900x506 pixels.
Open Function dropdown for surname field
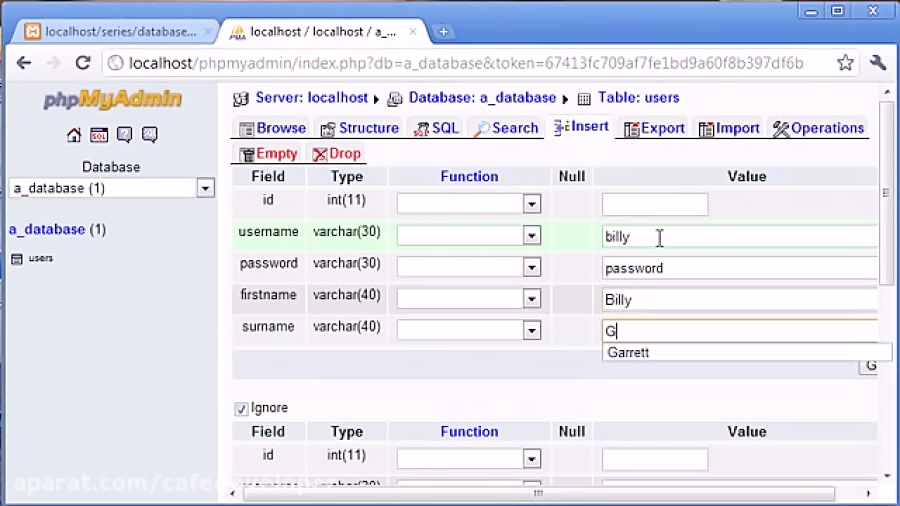(532, 330)
